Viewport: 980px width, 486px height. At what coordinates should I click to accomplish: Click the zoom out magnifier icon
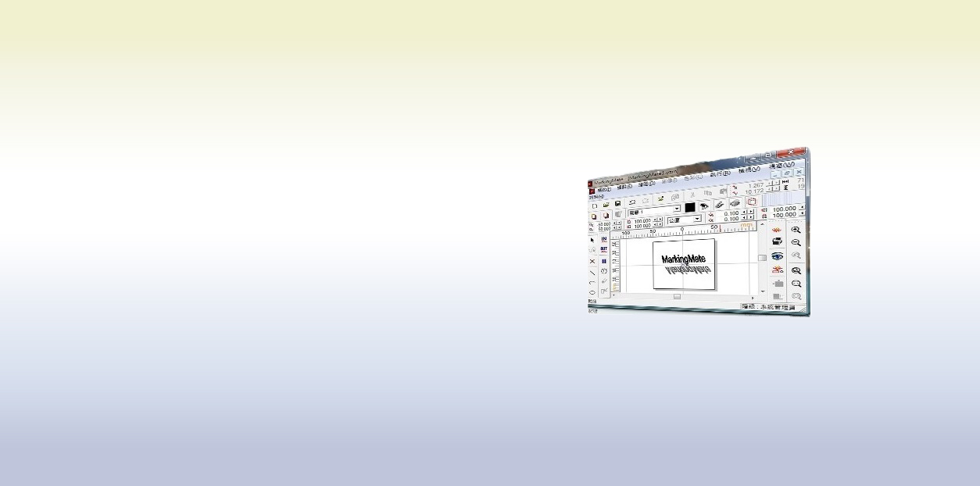coord(796,243)
